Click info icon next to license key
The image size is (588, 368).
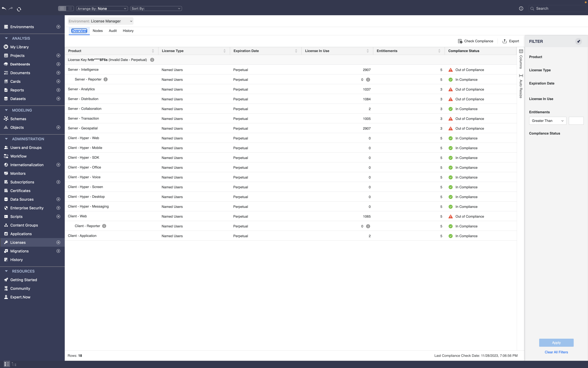pos(152,60)
